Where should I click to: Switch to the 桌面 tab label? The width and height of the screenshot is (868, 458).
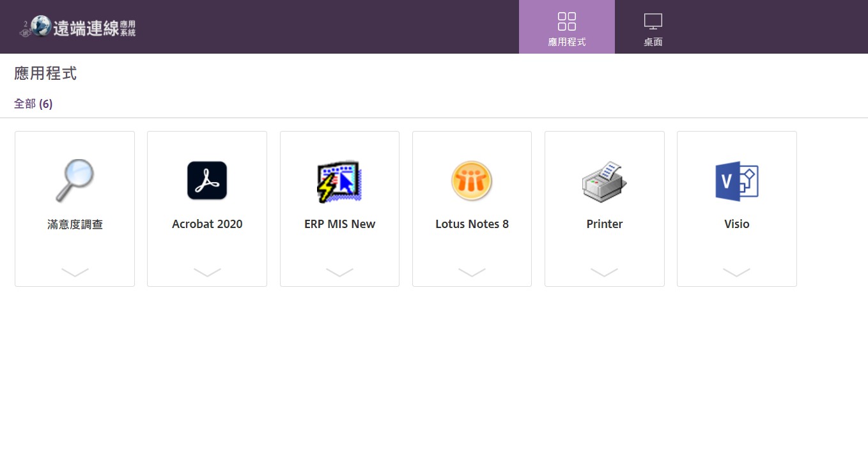653,42
